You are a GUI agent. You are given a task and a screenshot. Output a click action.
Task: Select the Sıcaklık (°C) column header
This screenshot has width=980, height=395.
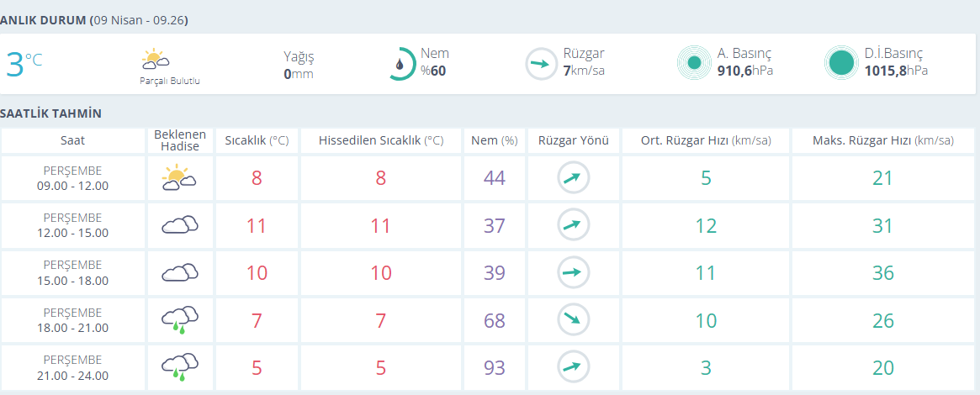click(257, 140)
